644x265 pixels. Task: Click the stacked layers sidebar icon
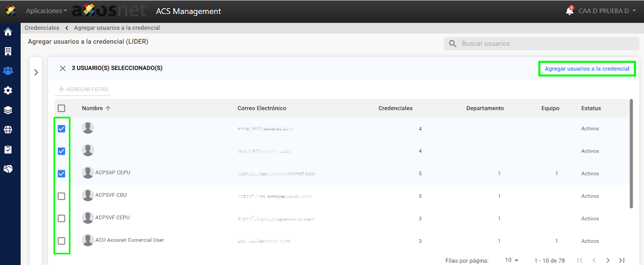click(x=8, y=110)
